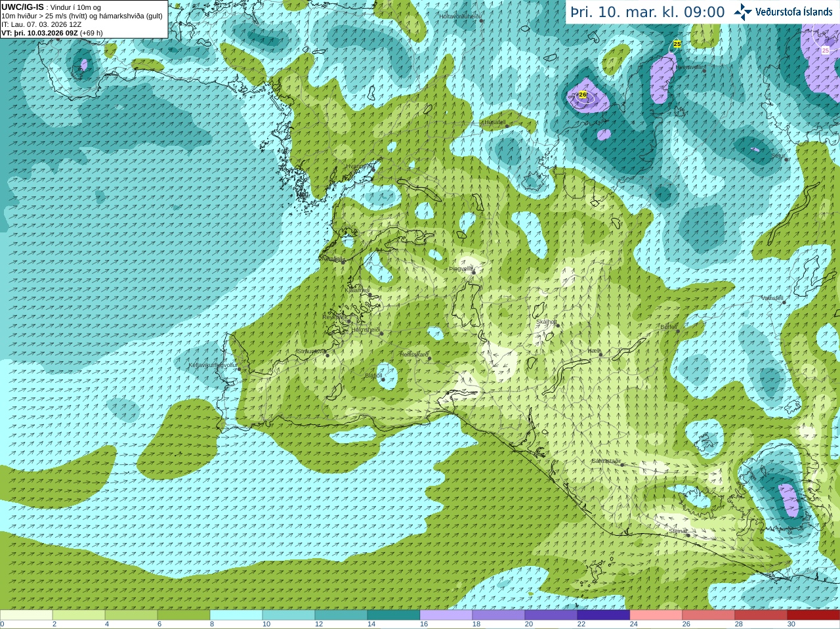Click the yellow 26 max gust marker
Image resolution: width=840 pixels, height=629 pixels.
583,95
